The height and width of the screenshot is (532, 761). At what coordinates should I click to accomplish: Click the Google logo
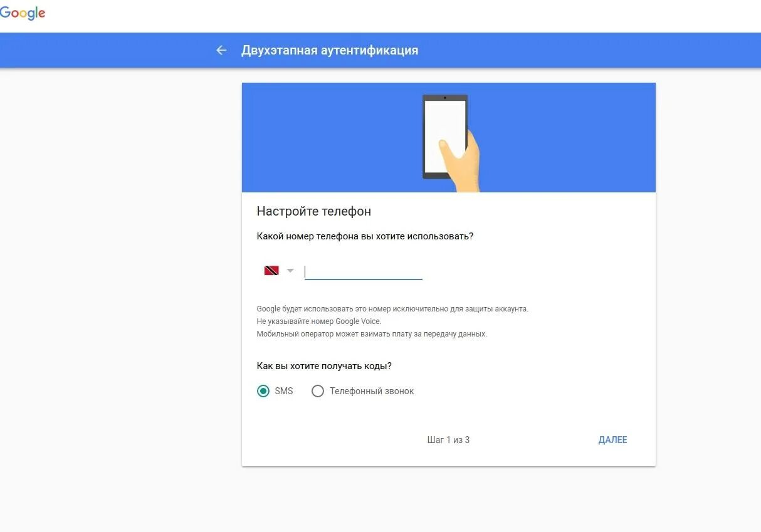(x=23, y=14)
